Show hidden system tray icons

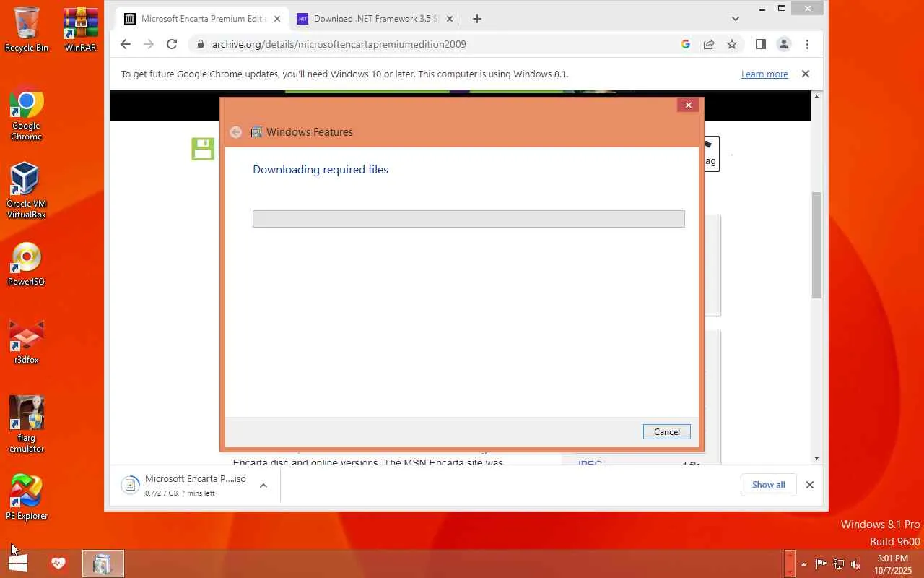(x=803, y=564)
